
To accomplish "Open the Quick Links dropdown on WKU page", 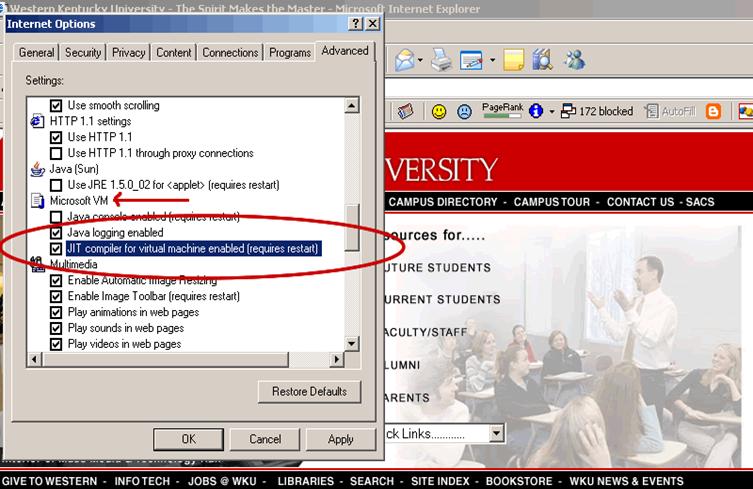I will click(x=497, y=434).
